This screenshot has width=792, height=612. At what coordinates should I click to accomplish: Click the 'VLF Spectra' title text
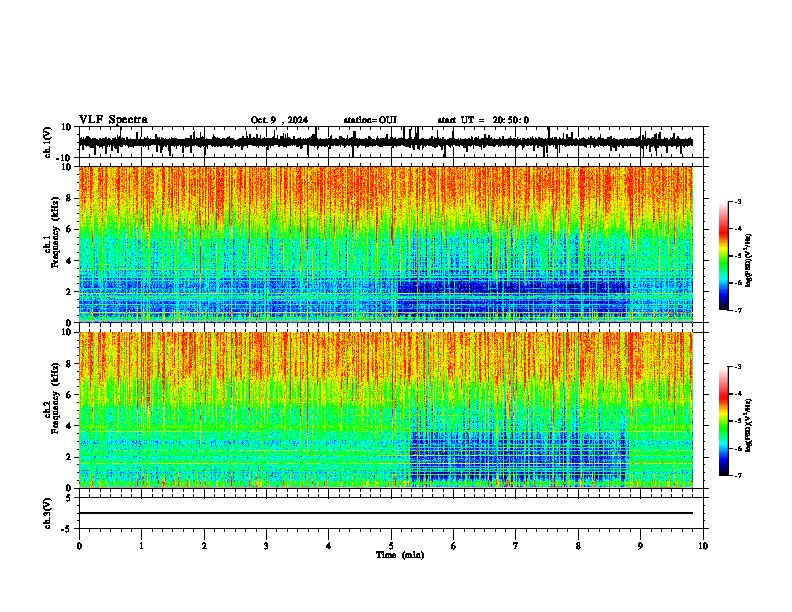click(x=113, y=120)
